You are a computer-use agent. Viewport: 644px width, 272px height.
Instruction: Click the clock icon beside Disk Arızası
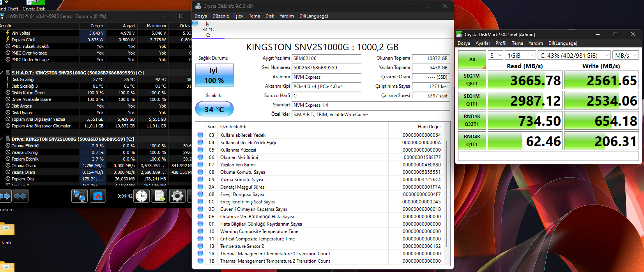coord(7,106)
